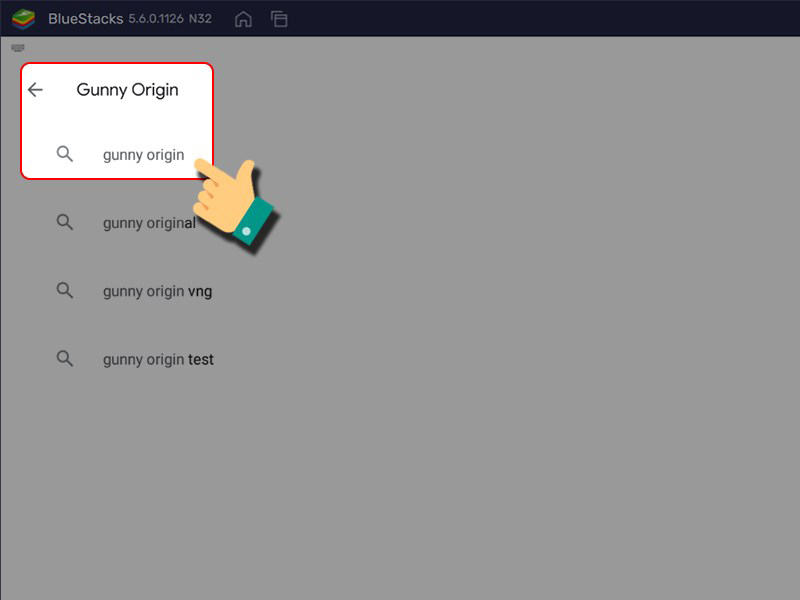Viewport: 800px width, 600px height.
Task: Click the back arrow to exit search
Action: (36, 90)
